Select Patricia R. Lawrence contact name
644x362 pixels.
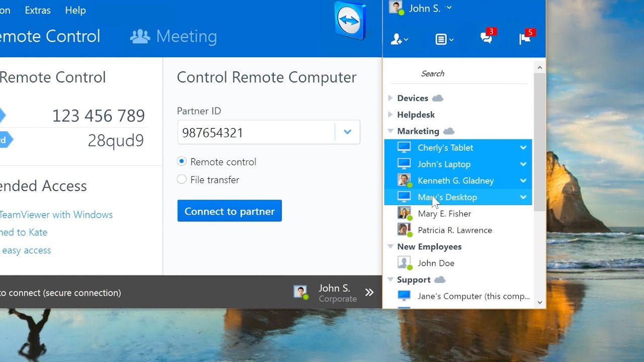pos(455,230)
